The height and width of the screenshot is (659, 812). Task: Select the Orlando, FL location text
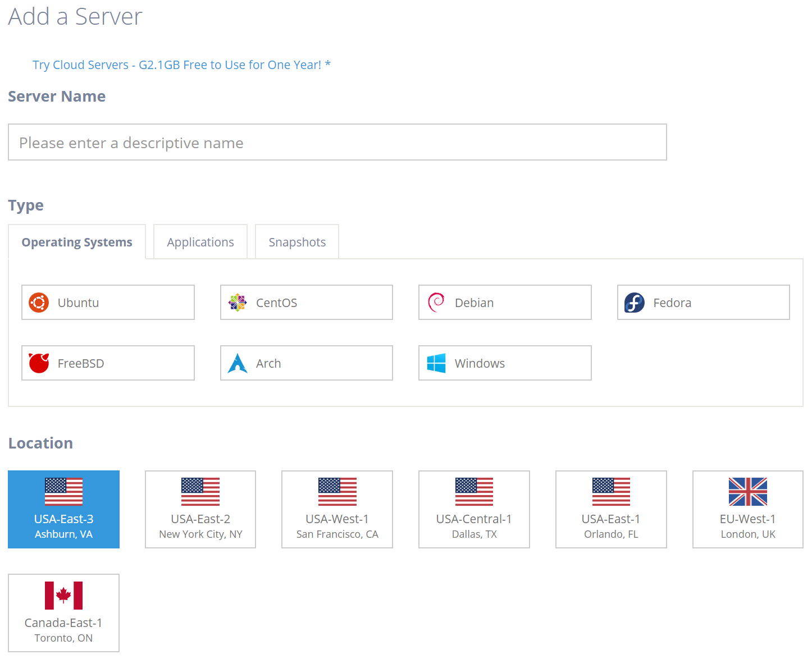click(612, 534)
